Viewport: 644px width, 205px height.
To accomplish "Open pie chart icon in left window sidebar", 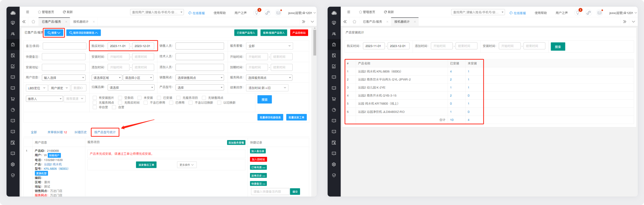I will pos(13,110).
